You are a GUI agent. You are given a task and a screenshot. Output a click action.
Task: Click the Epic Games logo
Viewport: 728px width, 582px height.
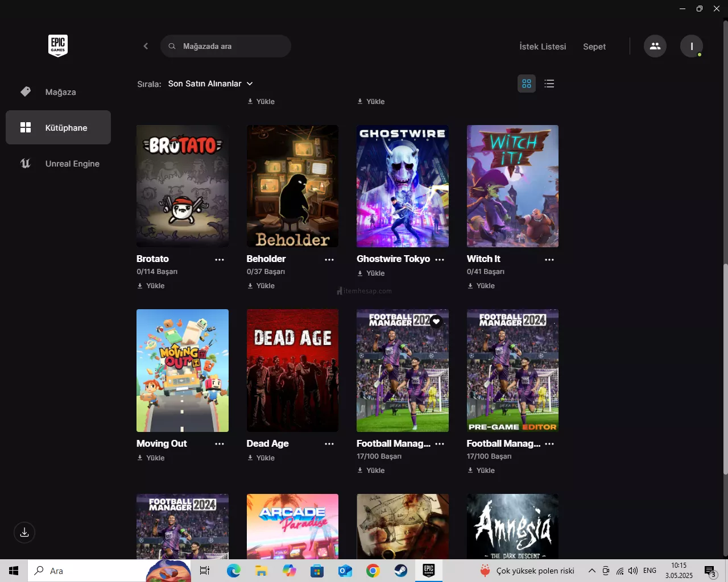click(58, 45)
